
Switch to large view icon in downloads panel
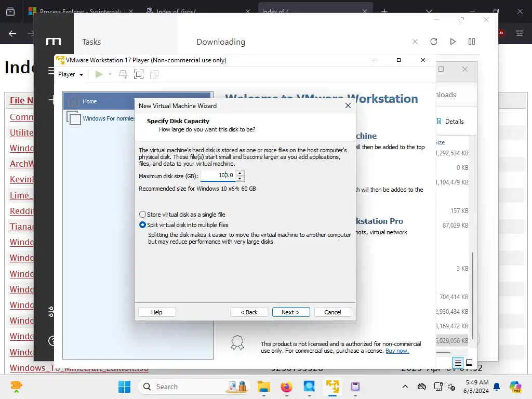[x=469, y=363]
